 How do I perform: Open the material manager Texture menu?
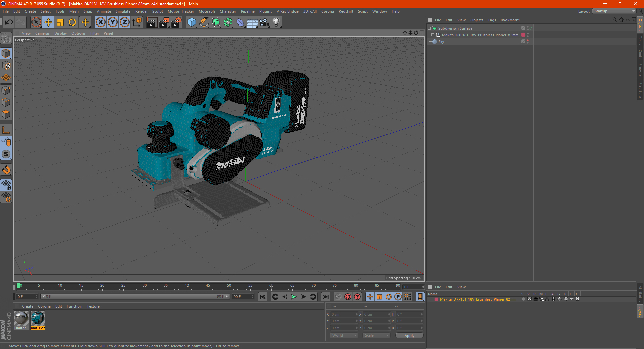click(93, 306)
